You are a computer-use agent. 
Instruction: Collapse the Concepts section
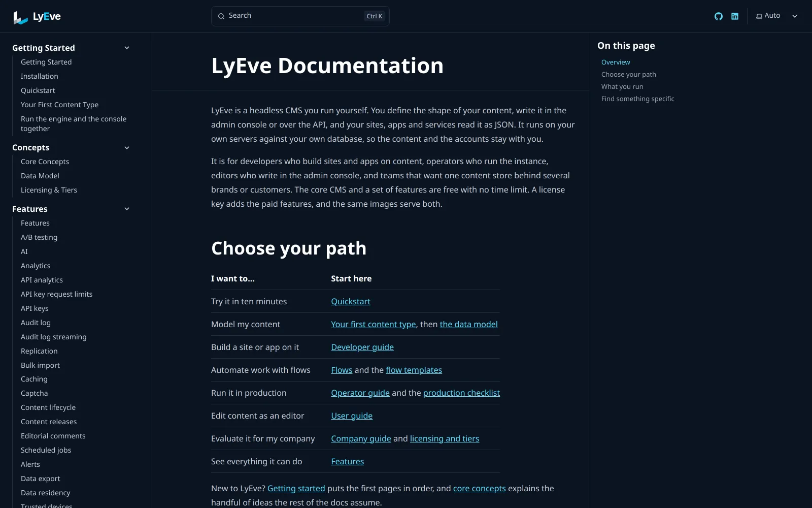point(127,148)
